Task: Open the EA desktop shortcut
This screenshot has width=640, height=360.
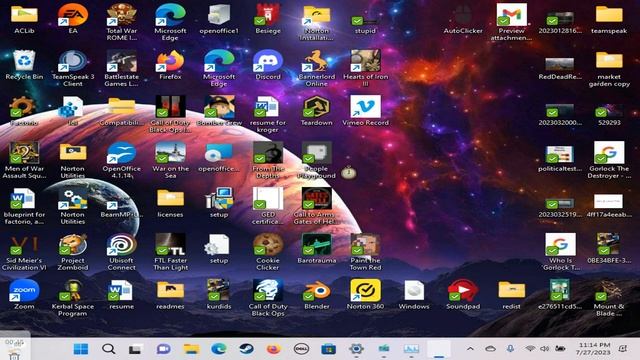Action: 73,15
